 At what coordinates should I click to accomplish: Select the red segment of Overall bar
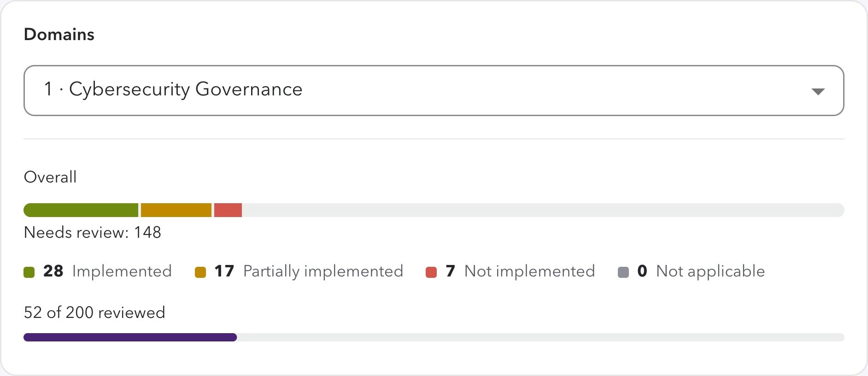pyautogui.click(x=228, y=210)
